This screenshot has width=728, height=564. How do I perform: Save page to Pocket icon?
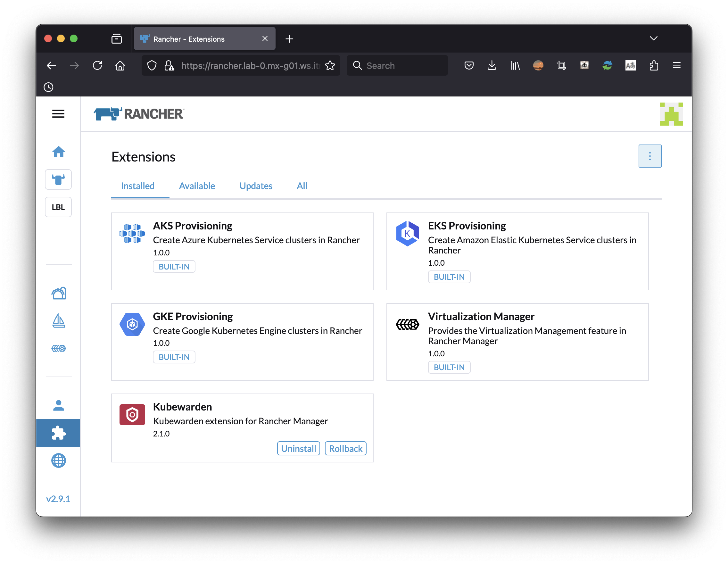point(469,66)
